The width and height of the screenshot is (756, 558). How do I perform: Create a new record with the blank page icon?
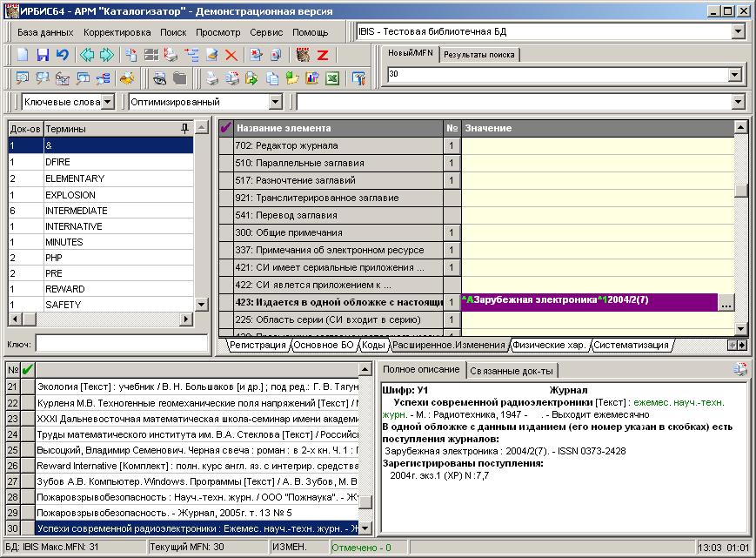[x=23, y=55]
